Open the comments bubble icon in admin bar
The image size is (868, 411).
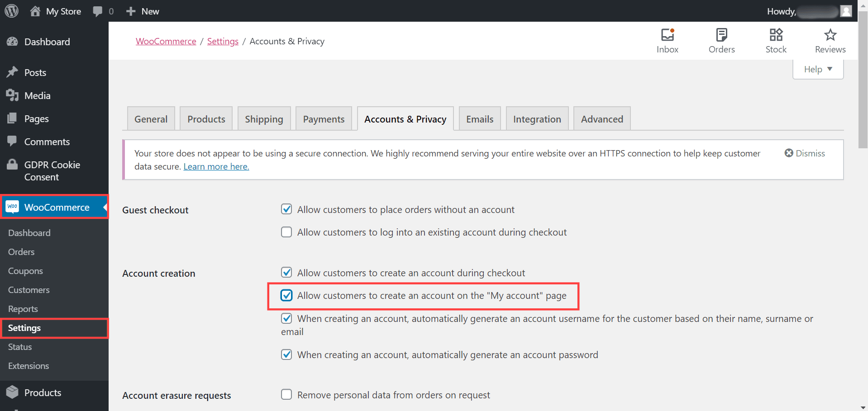point(97,11)
